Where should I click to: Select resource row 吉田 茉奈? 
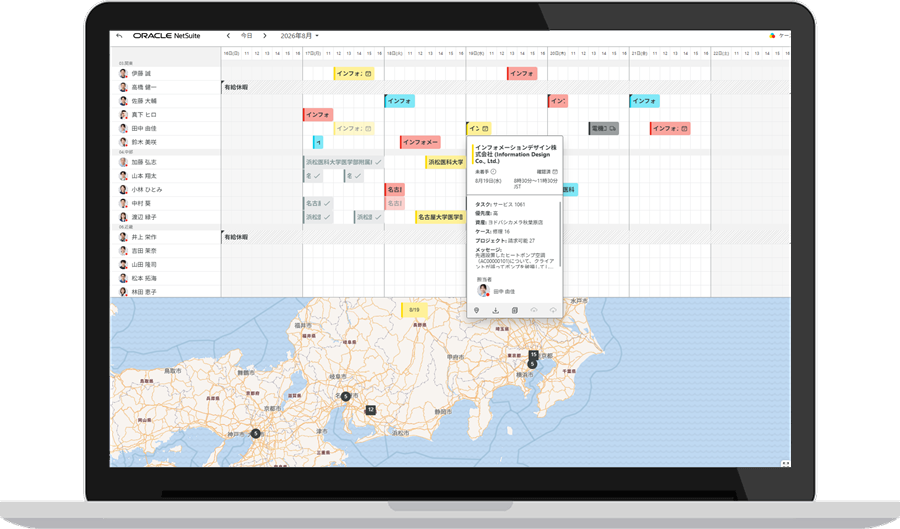coord(165,251)
